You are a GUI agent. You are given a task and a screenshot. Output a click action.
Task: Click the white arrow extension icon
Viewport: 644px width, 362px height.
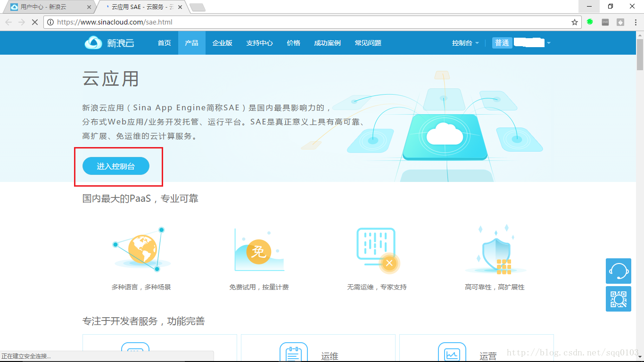point(620,22)
